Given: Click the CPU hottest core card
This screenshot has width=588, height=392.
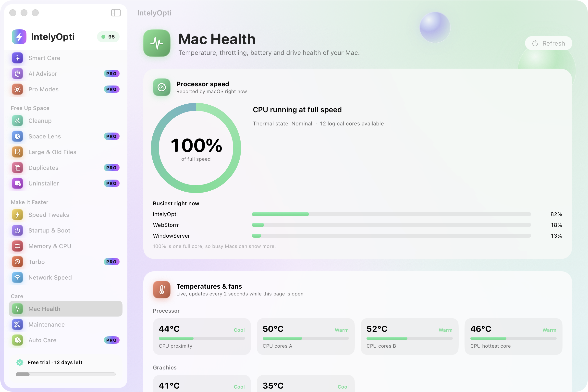Looking at the screenshot, I should point(513,336).
